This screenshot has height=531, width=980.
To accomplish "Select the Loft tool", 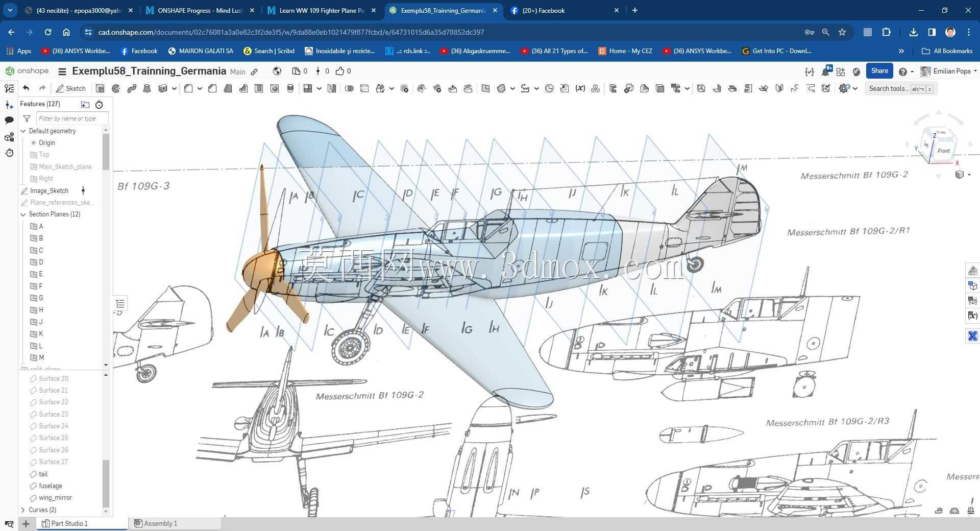I will 147,88.
